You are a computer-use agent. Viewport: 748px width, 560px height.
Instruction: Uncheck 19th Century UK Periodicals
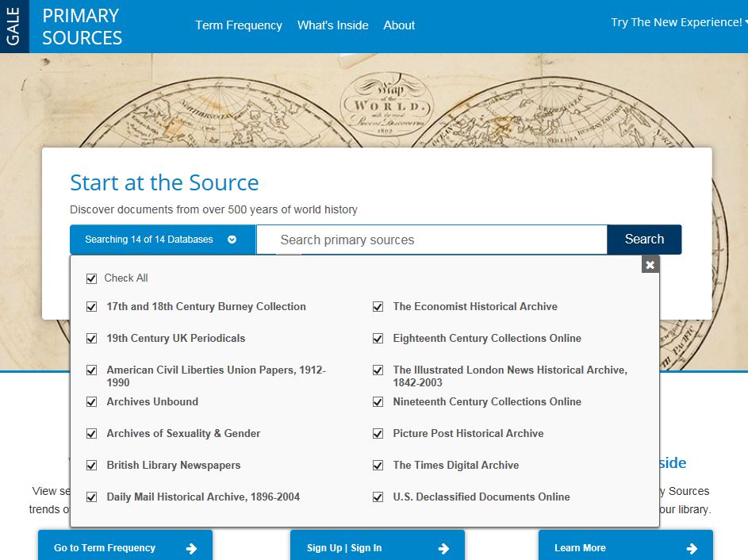pyautogui.click(x=92, y=339)
